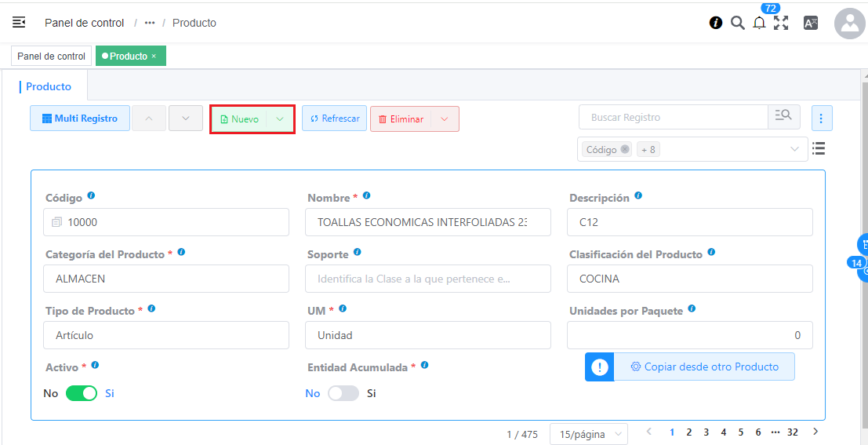The height and width of the screenshot is (445, 868).
Task: Click the Buscar Registro search field
Action: 673,117
